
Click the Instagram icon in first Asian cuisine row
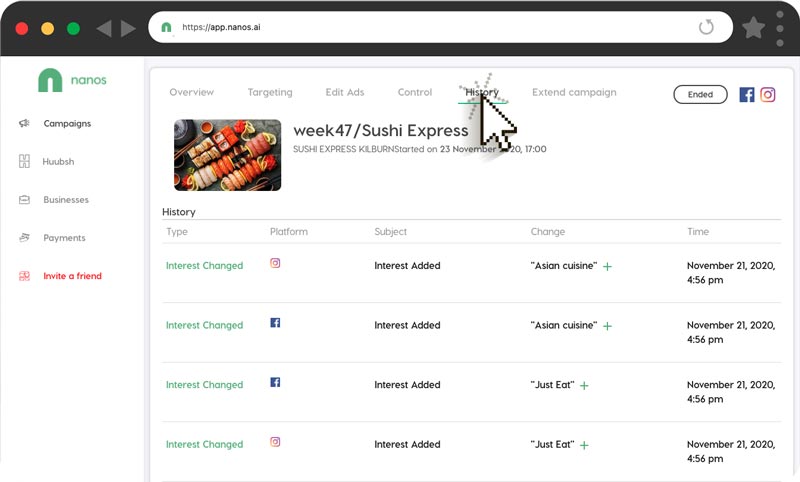pos(275,263)
